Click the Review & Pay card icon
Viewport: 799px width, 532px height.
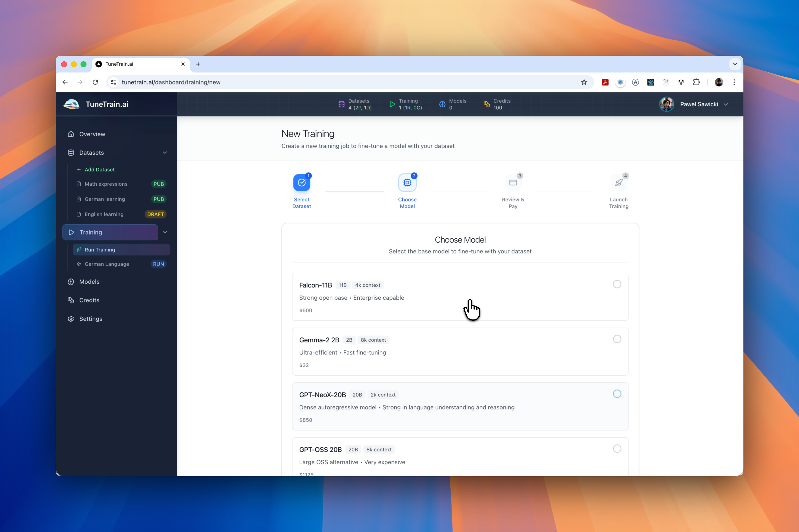pyautogui.click(x=512, y=182)
